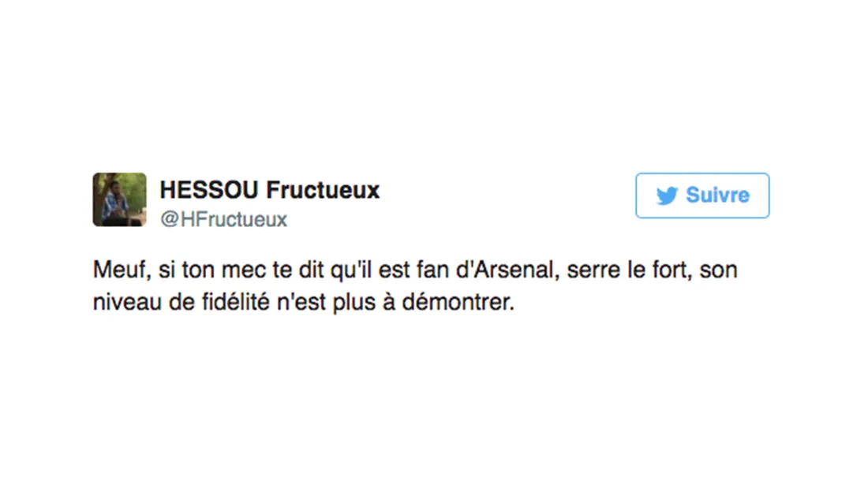Click the surname Fructueux in display name
This screenshot has width=868, height=488.
pyautogui.click(x=323, y=190)
